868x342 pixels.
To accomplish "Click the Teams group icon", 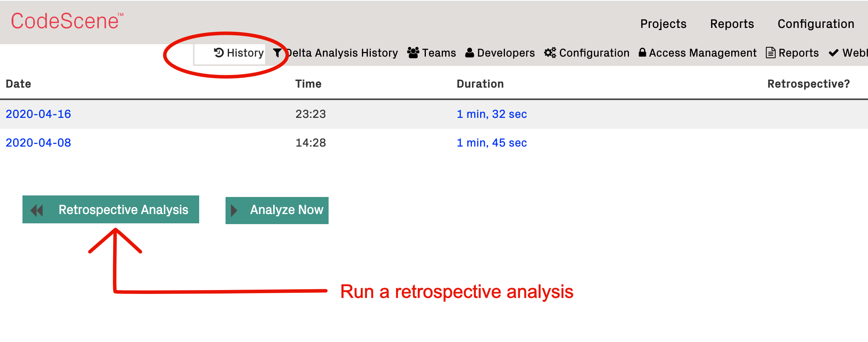I will click(x=413, y=53).
